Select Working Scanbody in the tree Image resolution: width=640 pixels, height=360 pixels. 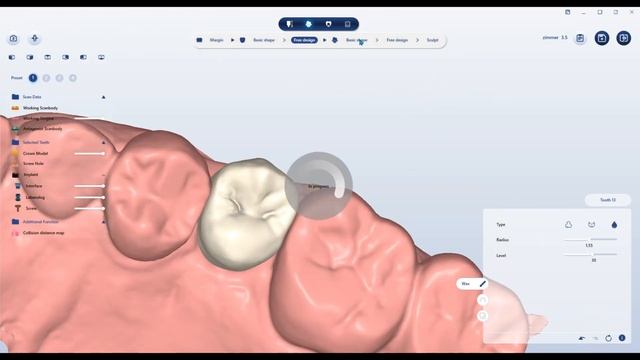coord(40,108)
